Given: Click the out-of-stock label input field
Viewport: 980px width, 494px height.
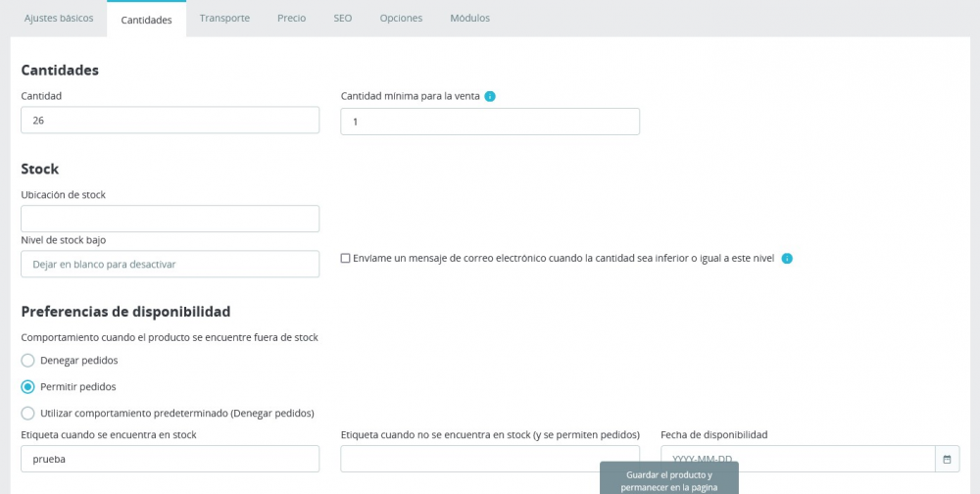Looking at the screenshot, I should [490, 459].
